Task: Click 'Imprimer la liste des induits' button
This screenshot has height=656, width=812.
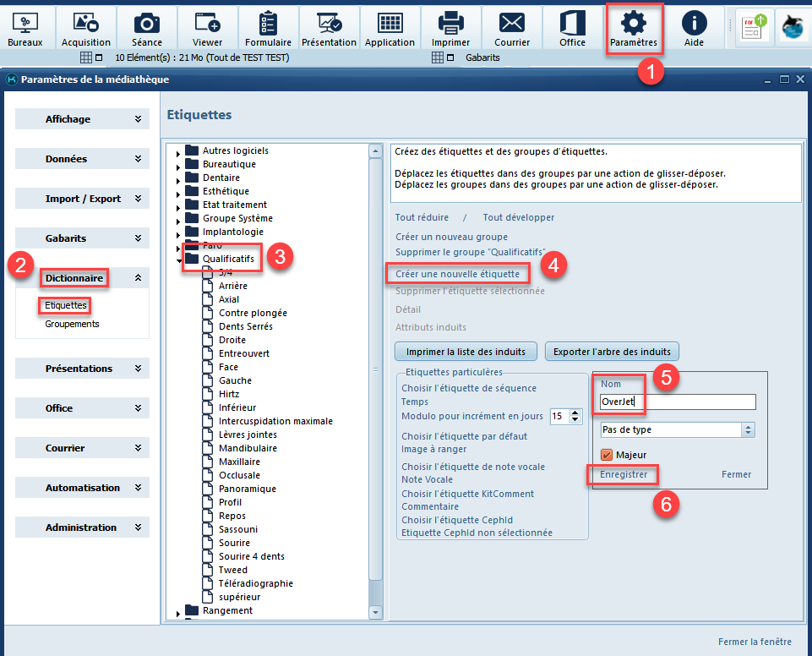Action: [x=466, y=352]
